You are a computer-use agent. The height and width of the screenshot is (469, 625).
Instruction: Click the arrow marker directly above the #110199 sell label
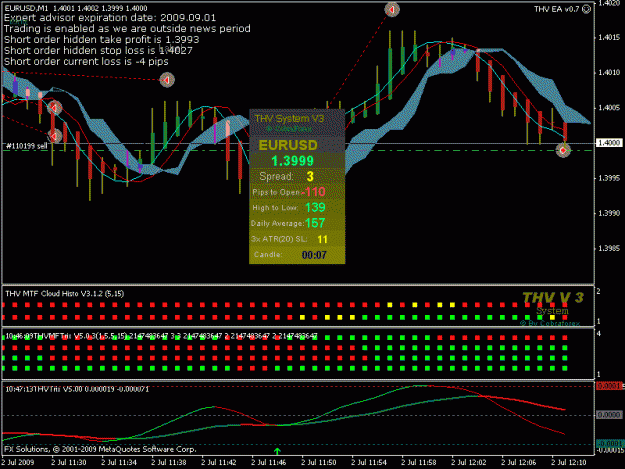(55, 136)
